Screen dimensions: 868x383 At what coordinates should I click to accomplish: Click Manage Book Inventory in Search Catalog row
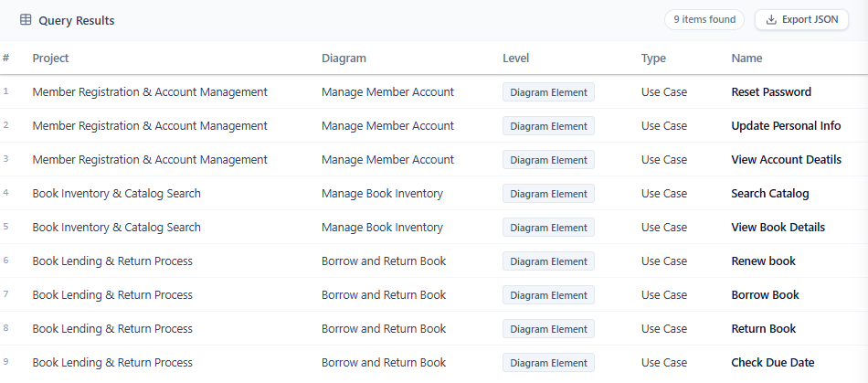[x=382, y=193]
